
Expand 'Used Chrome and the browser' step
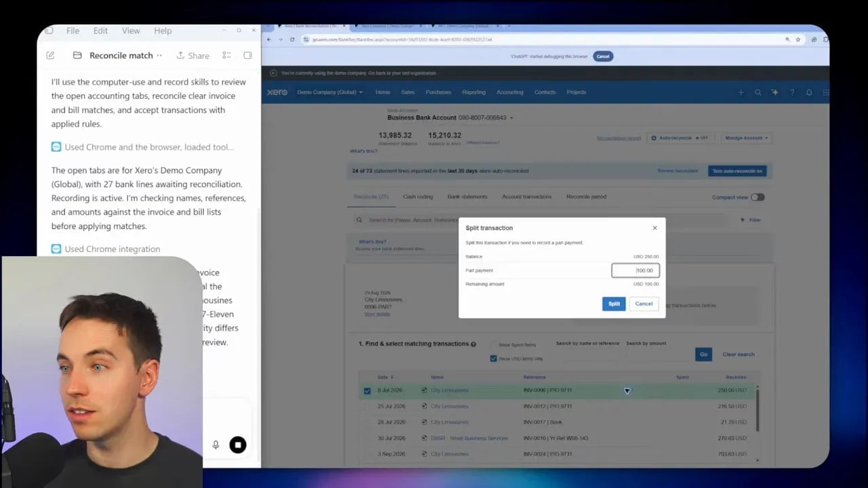143,147
